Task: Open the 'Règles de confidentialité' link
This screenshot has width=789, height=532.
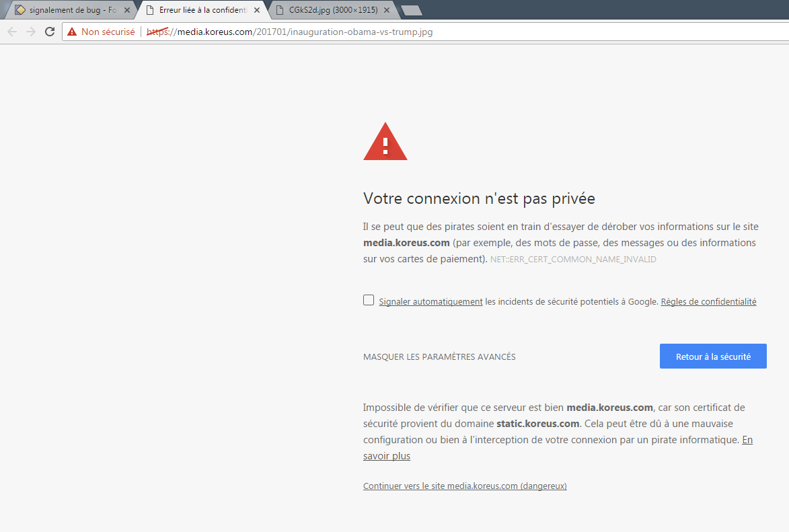Action: pos(708,302)
